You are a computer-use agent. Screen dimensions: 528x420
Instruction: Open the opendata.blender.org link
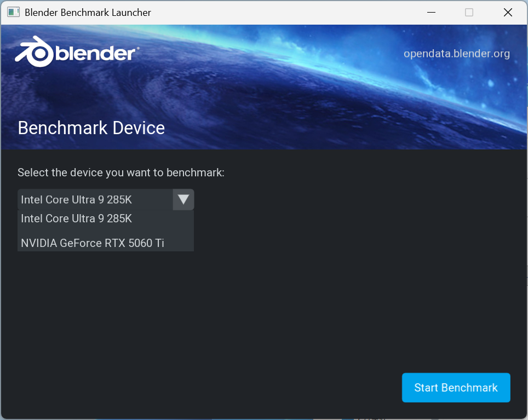[x=457, y=54]
